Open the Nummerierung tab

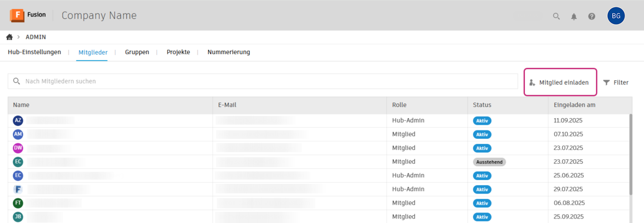(229, 52)
